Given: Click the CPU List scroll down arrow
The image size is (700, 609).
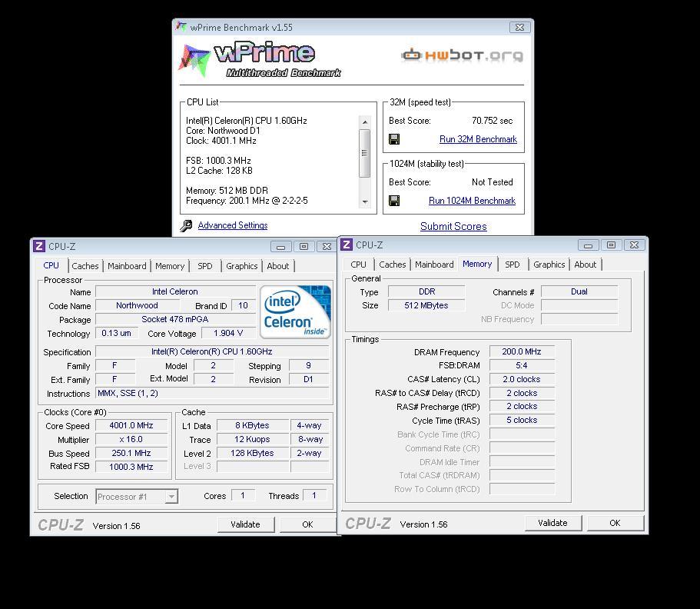Looking at the screenshot, I should click(365, 202).
